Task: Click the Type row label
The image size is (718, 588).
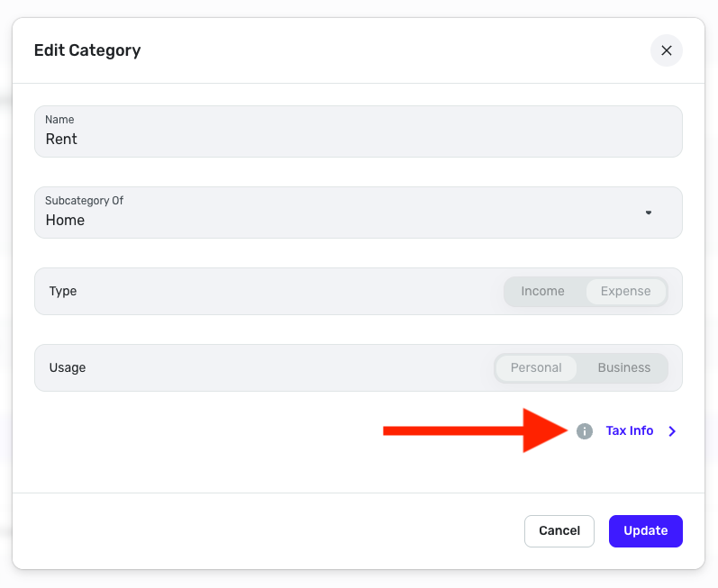Action: click(63, 291)
